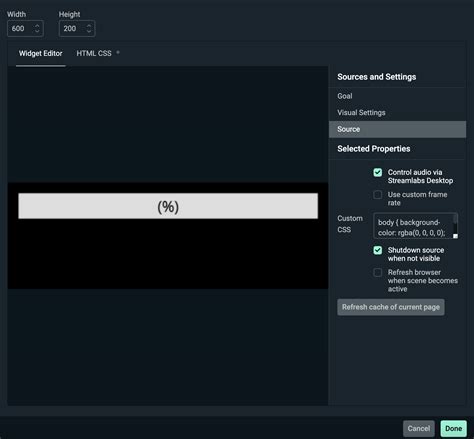This screenshot has width=474, height=439.
Task: Disable Control audio via Streamlabs Desktop
Action: (x=378, y=172)
